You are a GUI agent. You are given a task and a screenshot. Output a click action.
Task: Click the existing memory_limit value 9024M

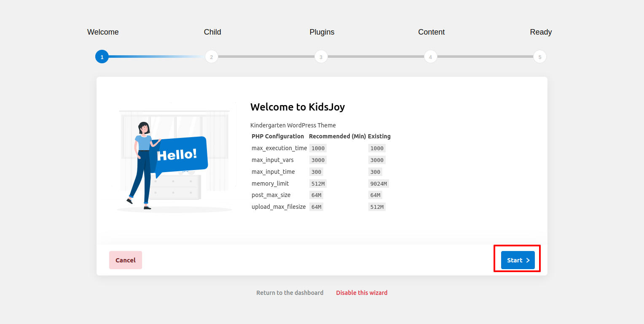click(378, 184)
